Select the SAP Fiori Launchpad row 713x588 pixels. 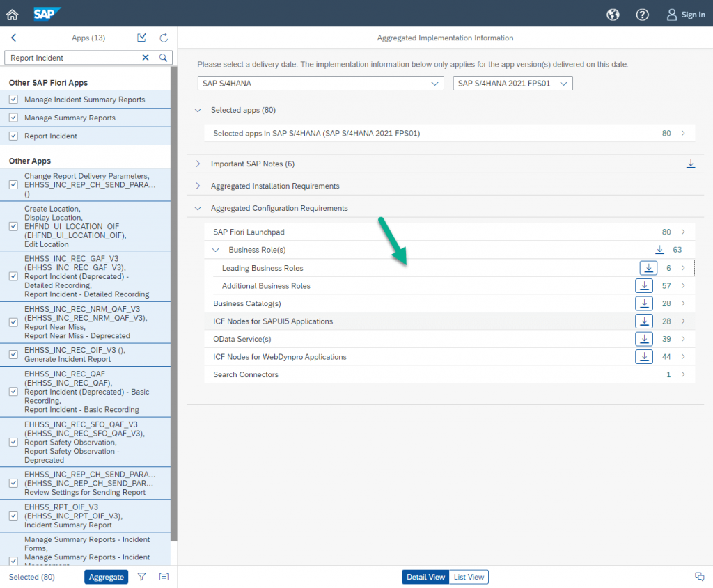click(x=449, y=232)
